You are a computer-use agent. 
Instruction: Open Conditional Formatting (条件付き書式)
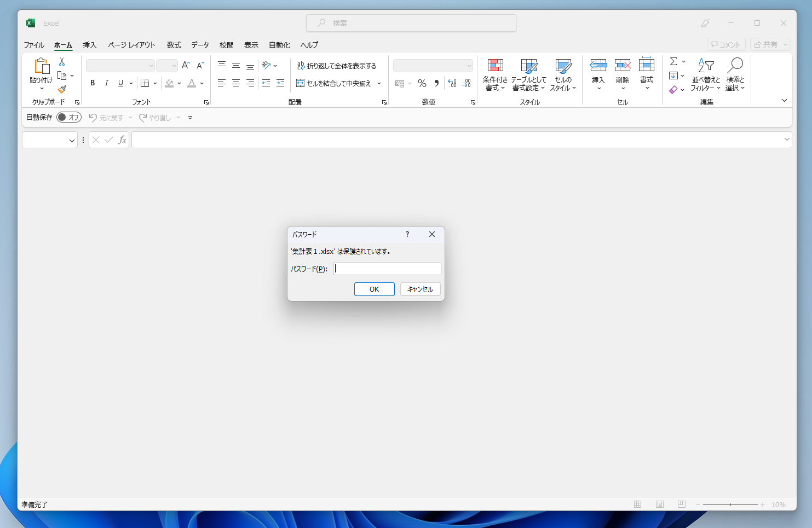tap(495, 75)
